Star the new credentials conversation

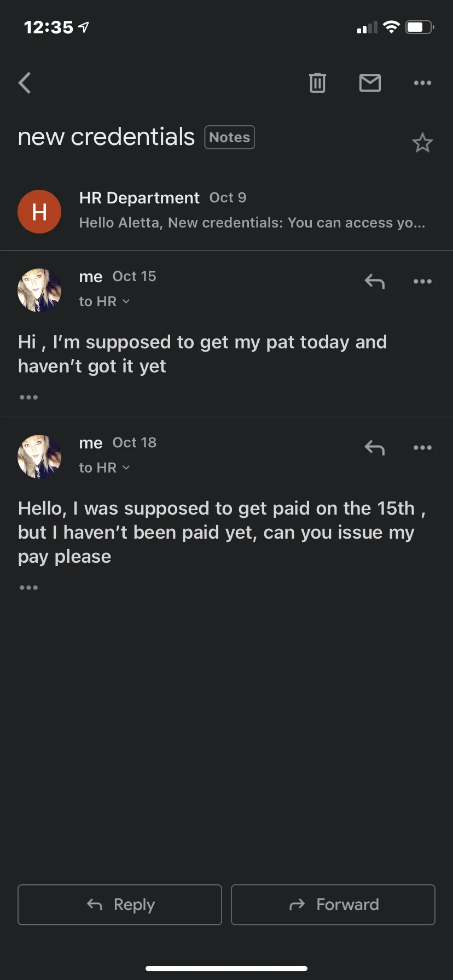422,143
